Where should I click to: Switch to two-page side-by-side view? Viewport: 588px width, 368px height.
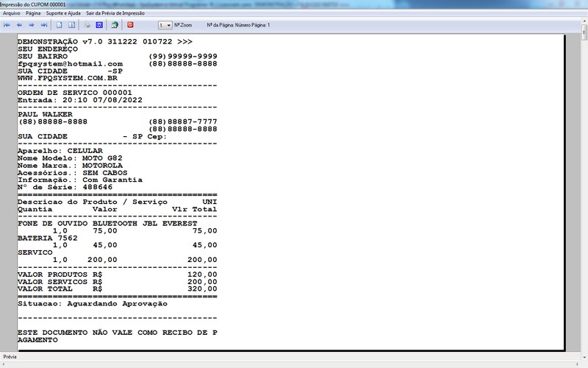pos(71,25)
